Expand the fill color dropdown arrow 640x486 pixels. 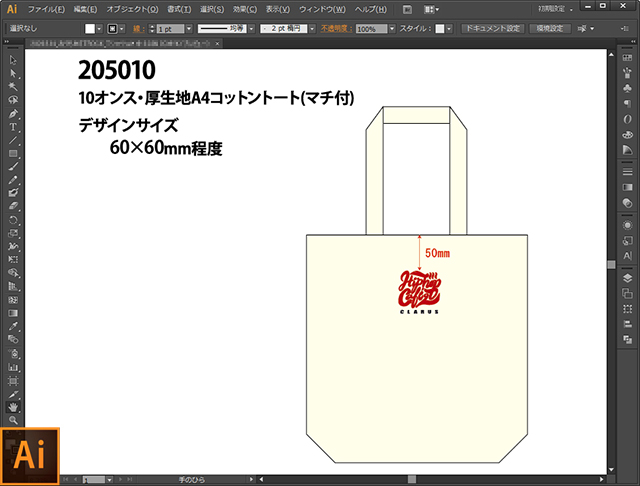click(x=99, y=29)
